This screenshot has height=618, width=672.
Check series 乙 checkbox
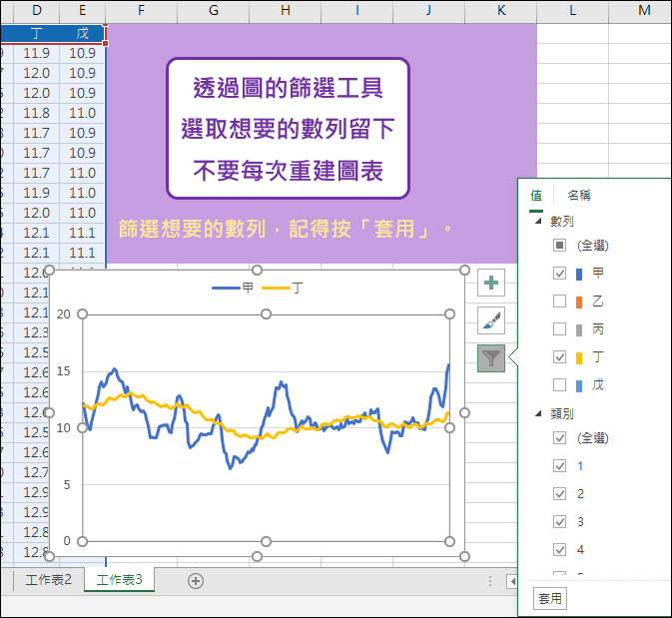click(x=559, y=302)
